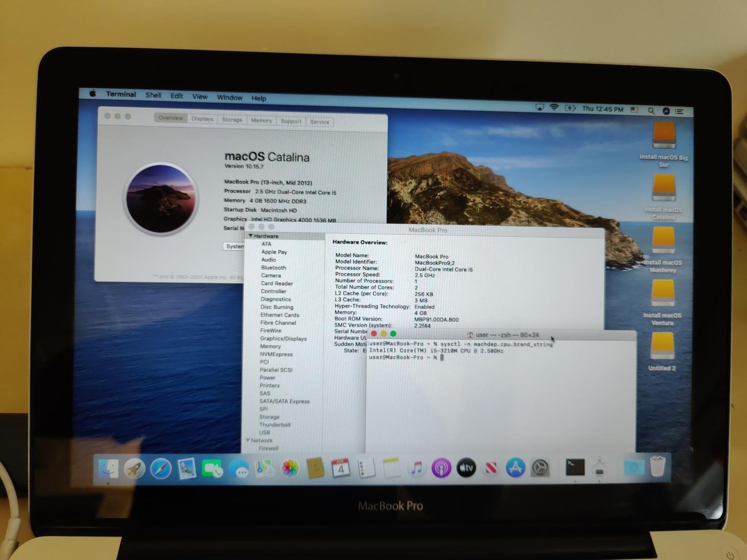This screenshot has width=747, height=560.
Task: Select Firewall under Network
Action: (x=269, y=448)
